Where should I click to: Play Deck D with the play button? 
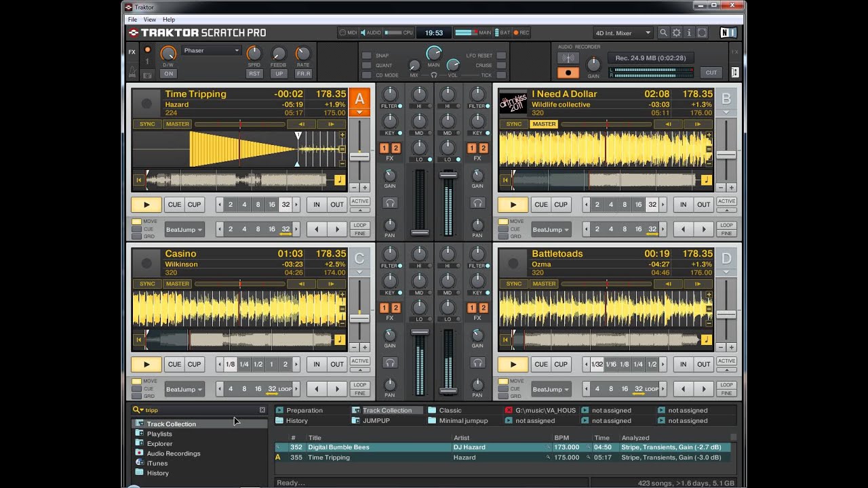point(513,365)
